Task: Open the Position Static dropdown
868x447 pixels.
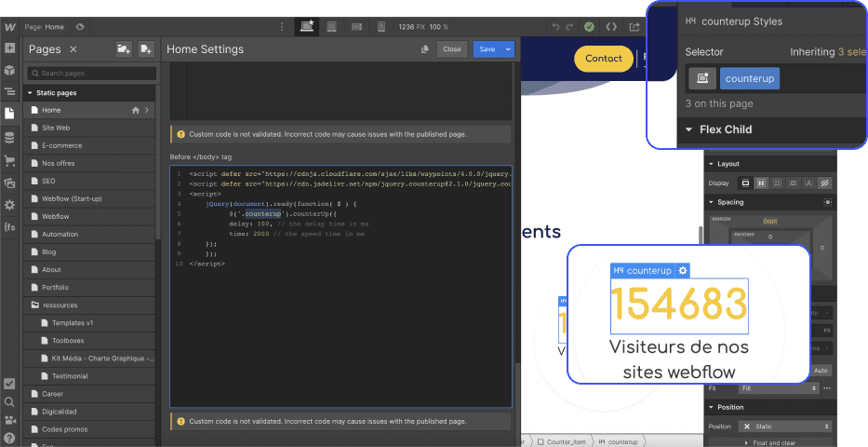Action: (785, 427)
